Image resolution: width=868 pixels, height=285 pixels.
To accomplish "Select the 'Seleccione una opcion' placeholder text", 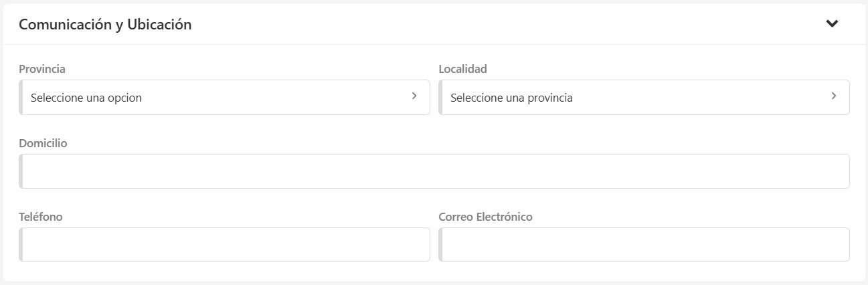I will (x=86, y=98).
